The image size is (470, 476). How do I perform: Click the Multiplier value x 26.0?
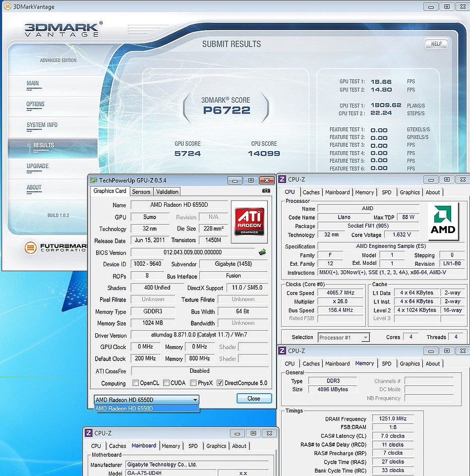pyautogui.click(x=341, y=301)
